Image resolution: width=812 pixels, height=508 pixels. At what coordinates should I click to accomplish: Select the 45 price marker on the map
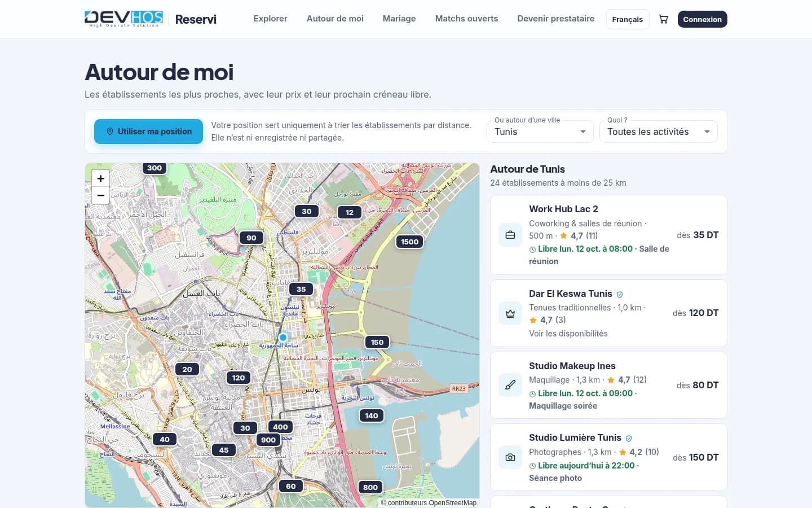pos(224,450)
